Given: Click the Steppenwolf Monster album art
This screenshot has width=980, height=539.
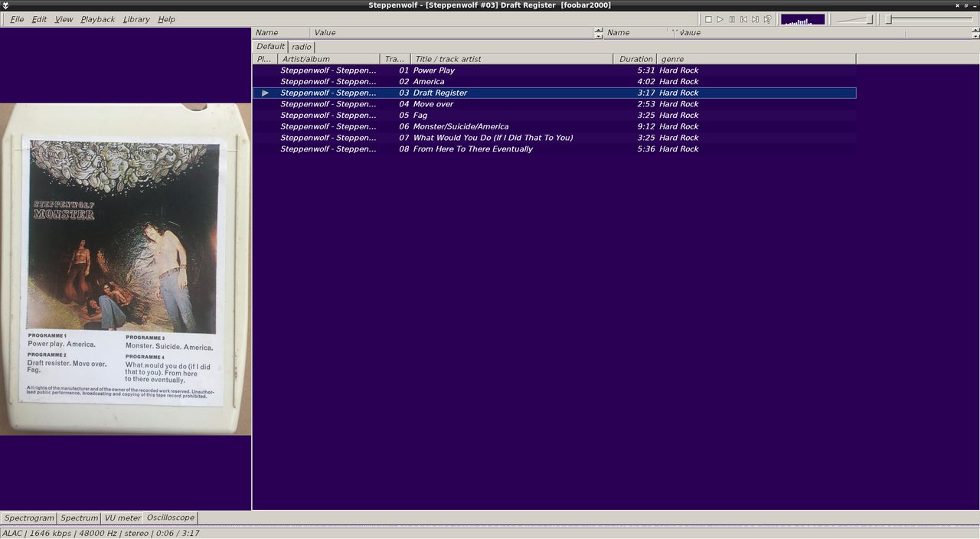Looking at the screenshot, I should coord(126,269).
